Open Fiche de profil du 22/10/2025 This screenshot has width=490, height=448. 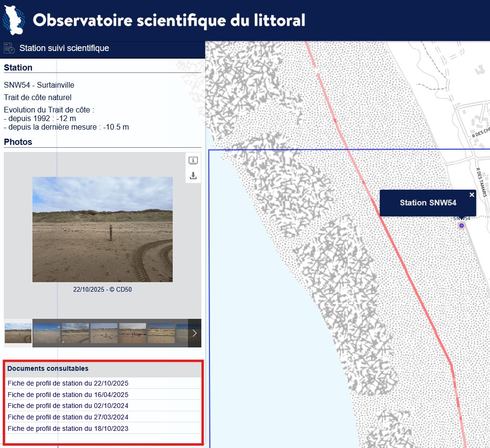[68, 383]
